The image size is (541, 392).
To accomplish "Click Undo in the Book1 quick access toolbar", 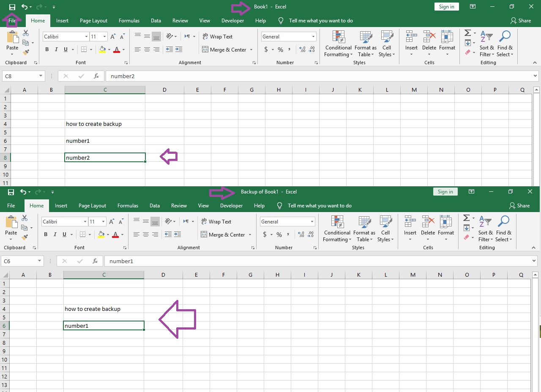I will 25,7.
